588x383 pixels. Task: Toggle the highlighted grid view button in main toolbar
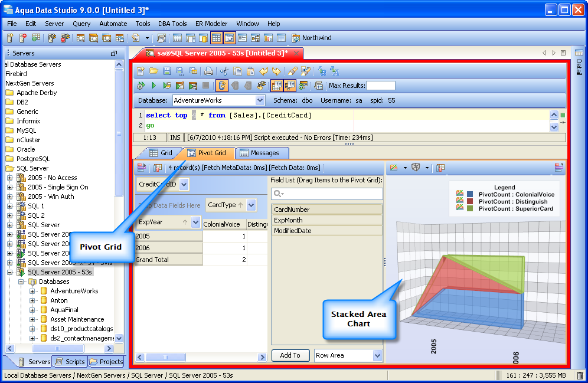coord(217,38)
